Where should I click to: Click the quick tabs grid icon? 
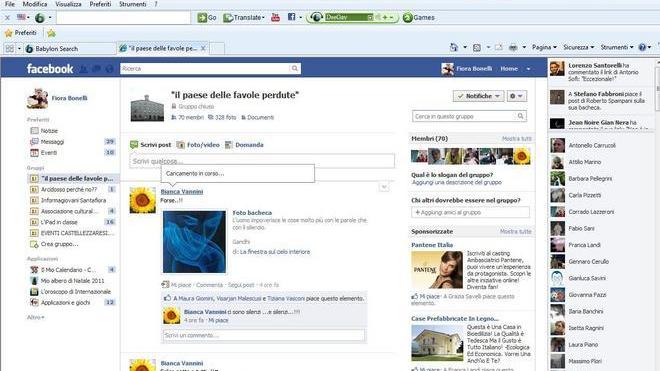click(10, 48)
